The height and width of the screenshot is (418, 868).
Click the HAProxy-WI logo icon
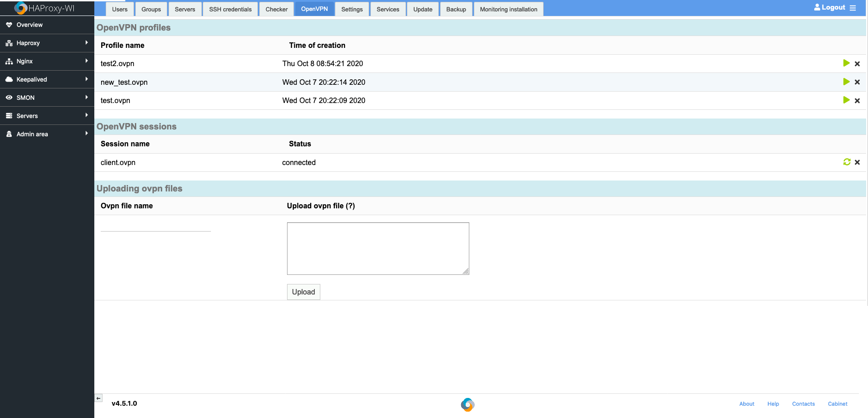click(21, 8)
